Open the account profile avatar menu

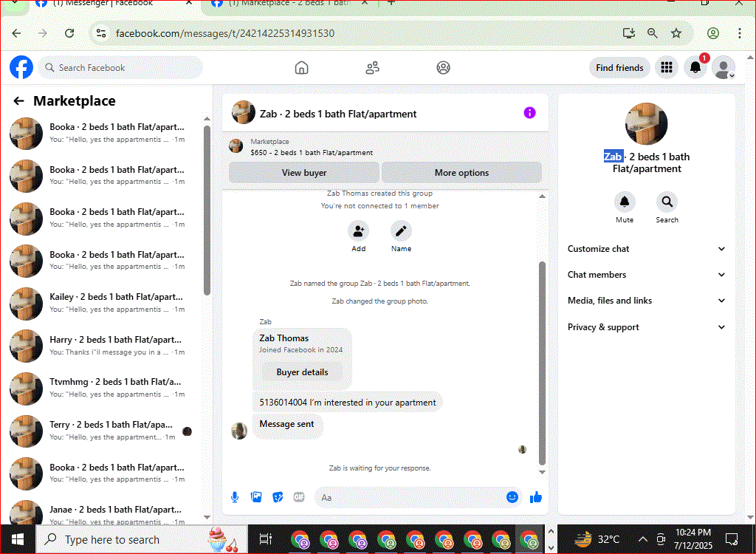click(x=724, y=67)
